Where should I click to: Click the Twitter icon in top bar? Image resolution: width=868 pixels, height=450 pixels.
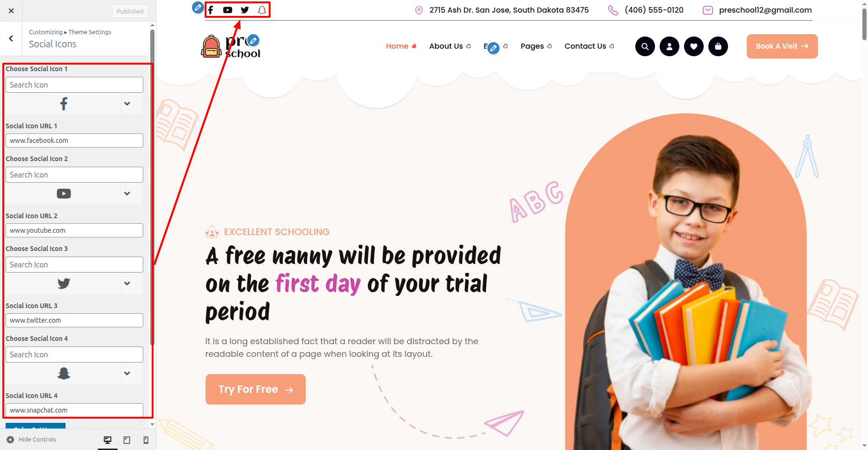click(245, 10)
